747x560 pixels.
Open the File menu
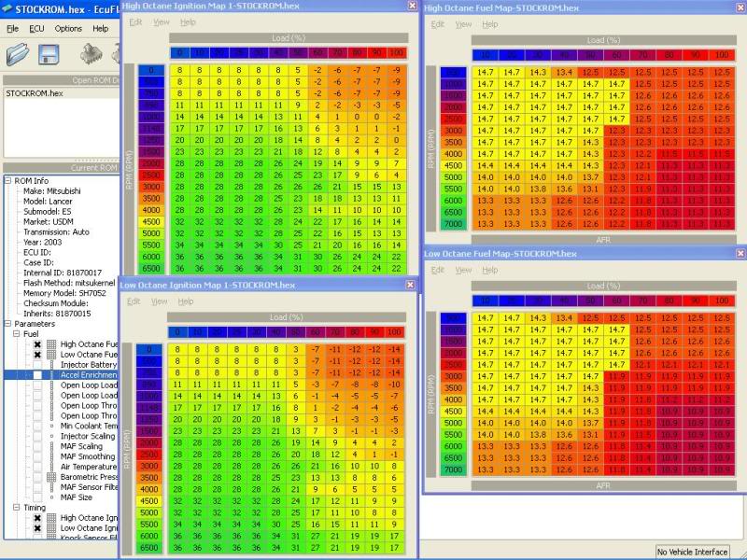(x=12, y=29)
